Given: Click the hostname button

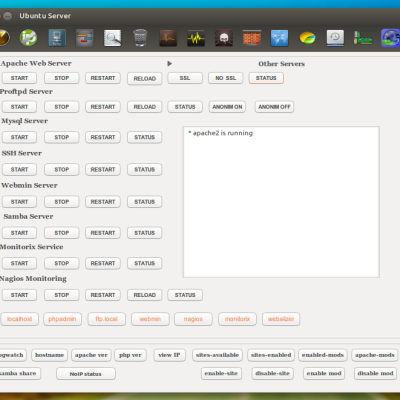Looking at the screenshot, I should (x=50, y=355).
